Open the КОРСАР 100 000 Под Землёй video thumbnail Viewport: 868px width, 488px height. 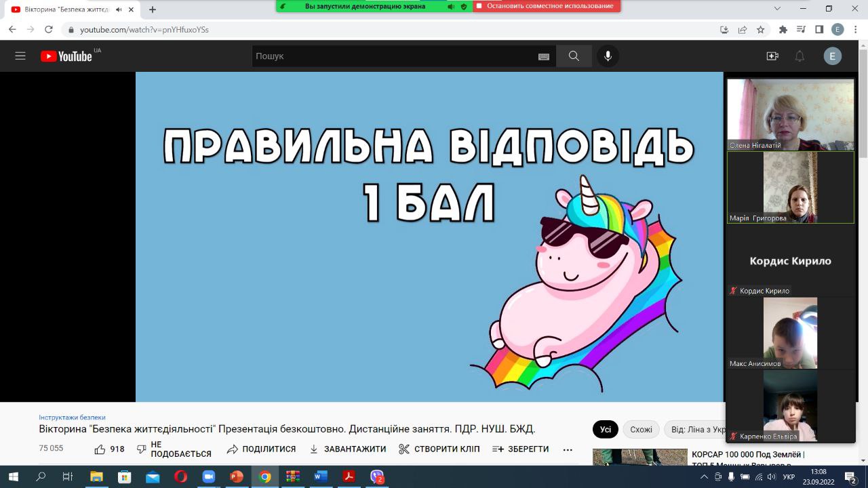[x=640, y=457]
